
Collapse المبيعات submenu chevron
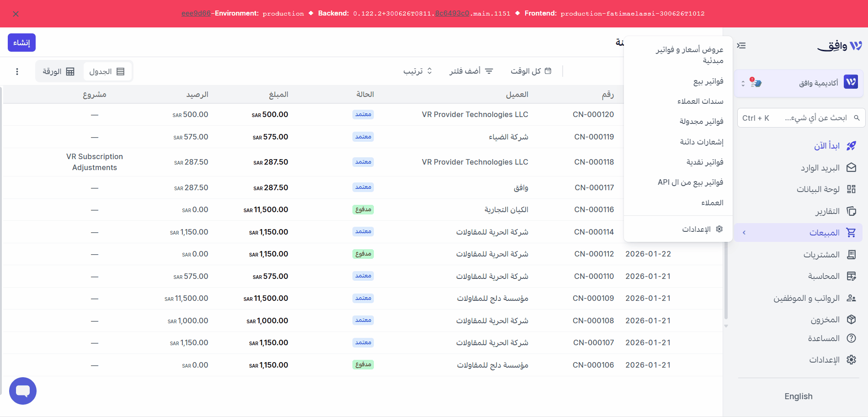[744, 233]
